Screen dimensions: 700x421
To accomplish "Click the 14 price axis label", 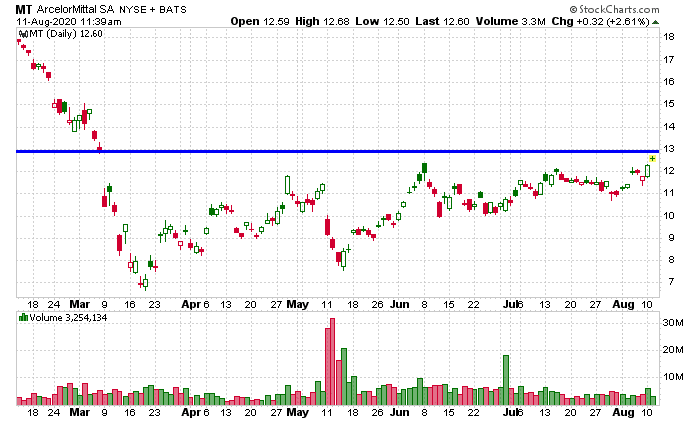I will coord(668,126).
